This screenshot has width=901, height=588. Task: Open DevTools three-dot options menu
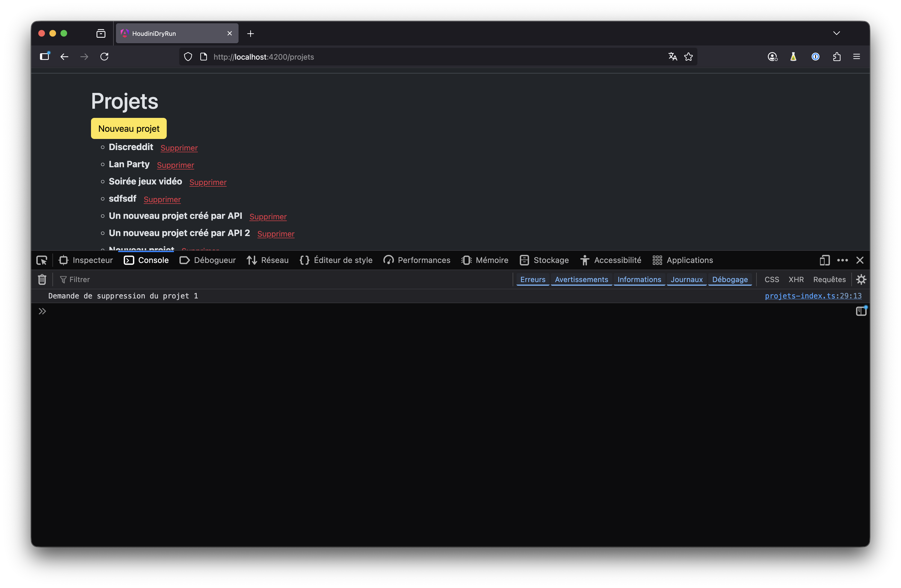(x=842, y=260)
